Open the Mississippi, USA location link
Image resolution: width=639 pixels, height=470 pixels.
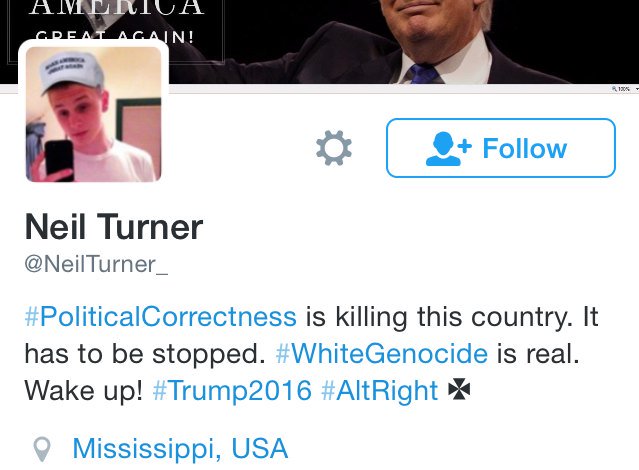(180, 449)
